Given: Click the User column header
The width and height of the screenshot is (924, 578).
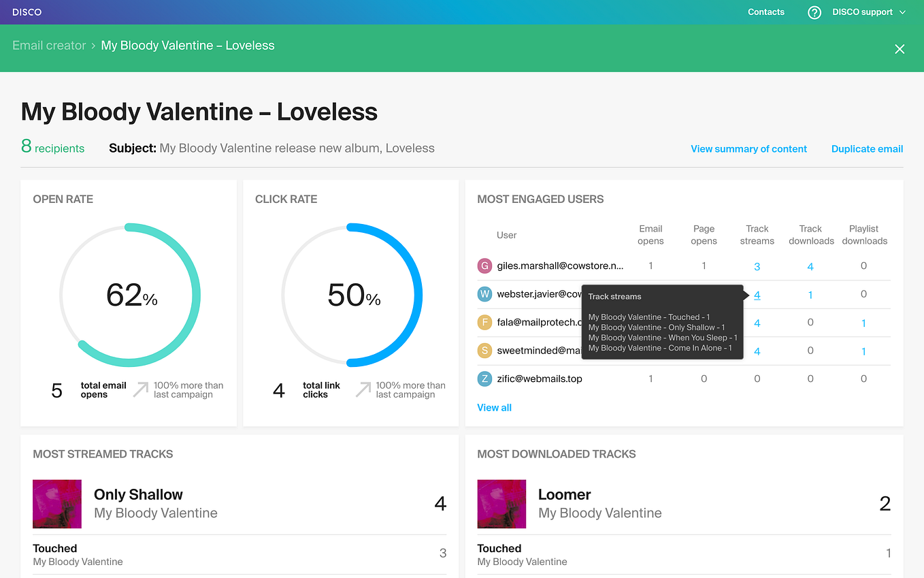Looking at the screenshot, I should pyautogui.click(x=507, y=235).
